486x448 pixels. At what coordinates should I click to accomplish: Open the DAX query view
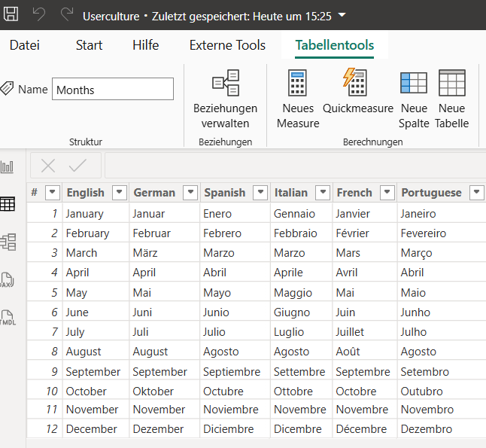coord(8,280)
